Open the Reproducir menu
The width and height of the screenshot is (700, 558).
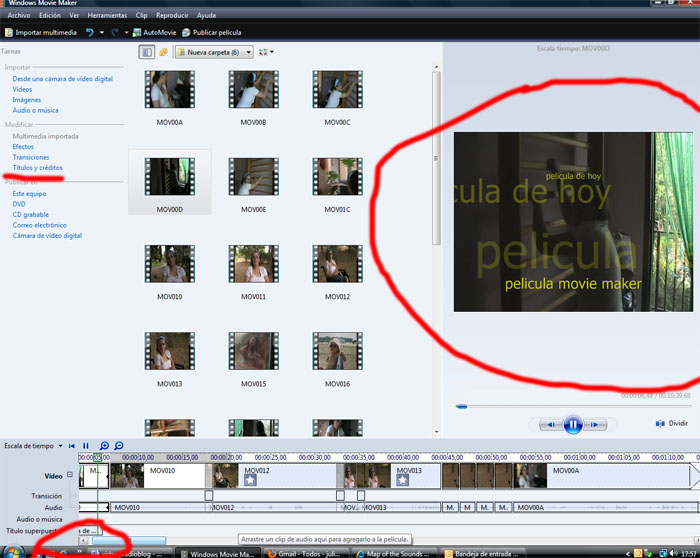pyautogui.click(x=172, y=15)
